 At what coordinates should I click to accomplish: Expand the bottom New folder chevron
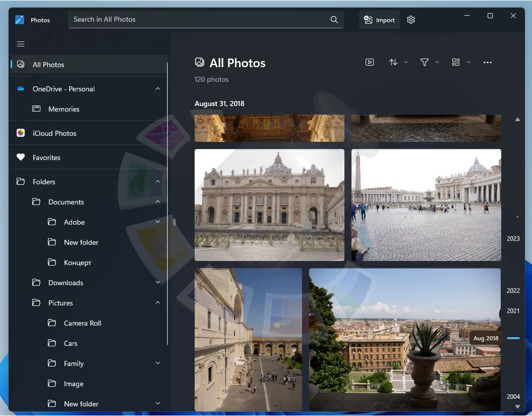[158, 403]
